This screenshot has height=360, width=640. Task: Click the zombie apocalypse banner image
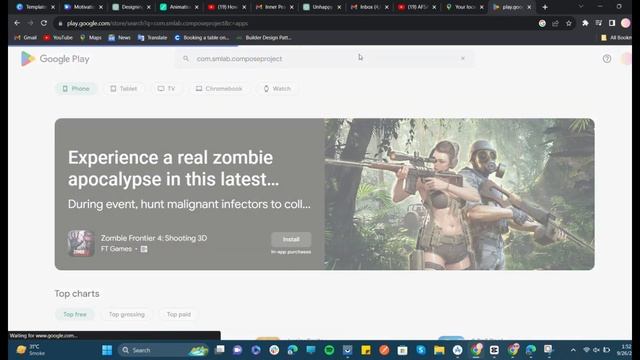(459, 194)
